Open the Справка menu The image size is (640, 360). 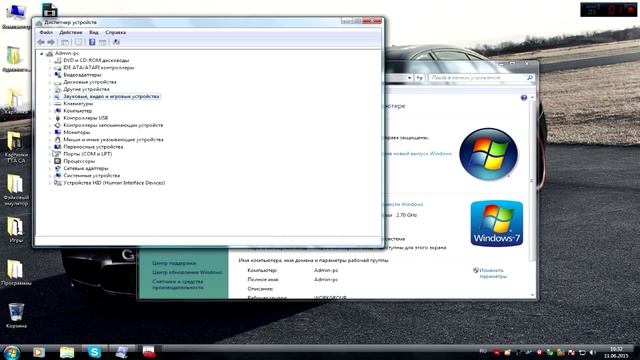pyautogui.click(x=116, y=32)
